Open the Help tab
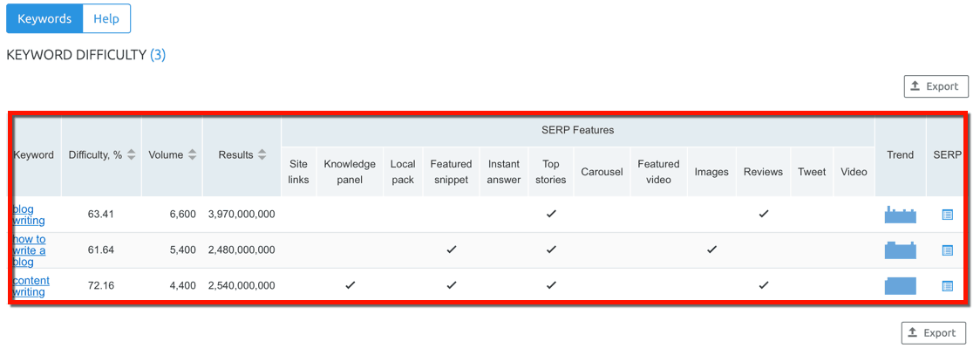Image resolution: width=980 pixels, height=362 pixels. point(106,18)
